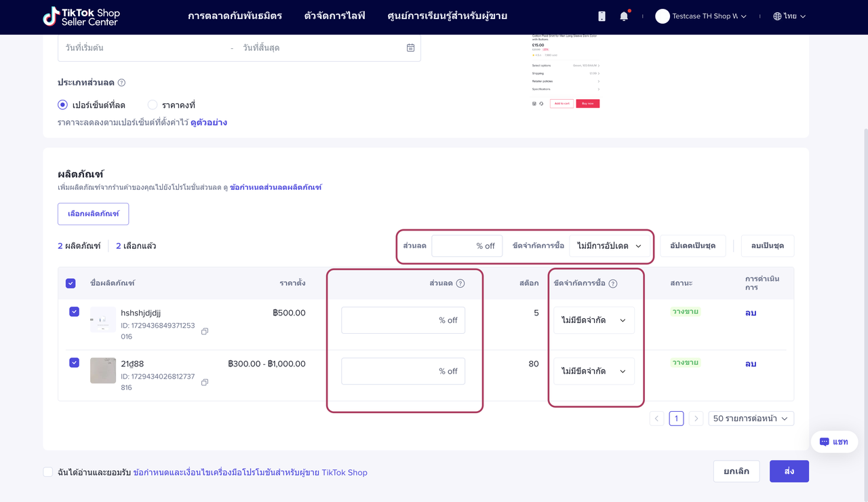The image size is (868, 502).
Task: Open the 50 รายการต่อหน้า page size dropdown
Action: tap(751, 419)
